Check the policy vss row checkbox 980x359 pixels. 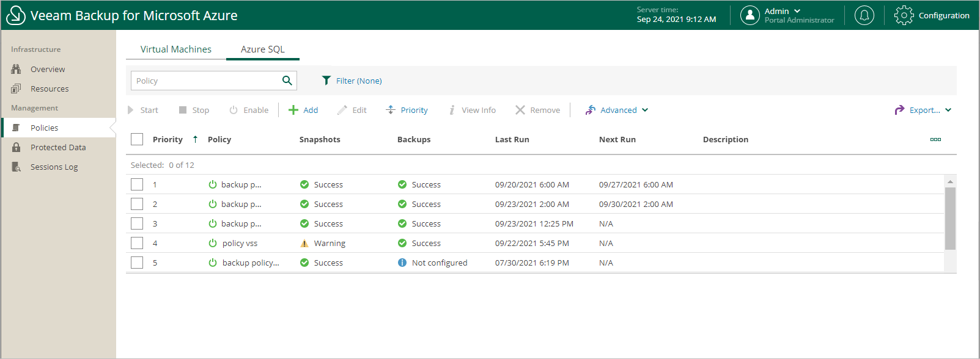[x=137, y=243]
